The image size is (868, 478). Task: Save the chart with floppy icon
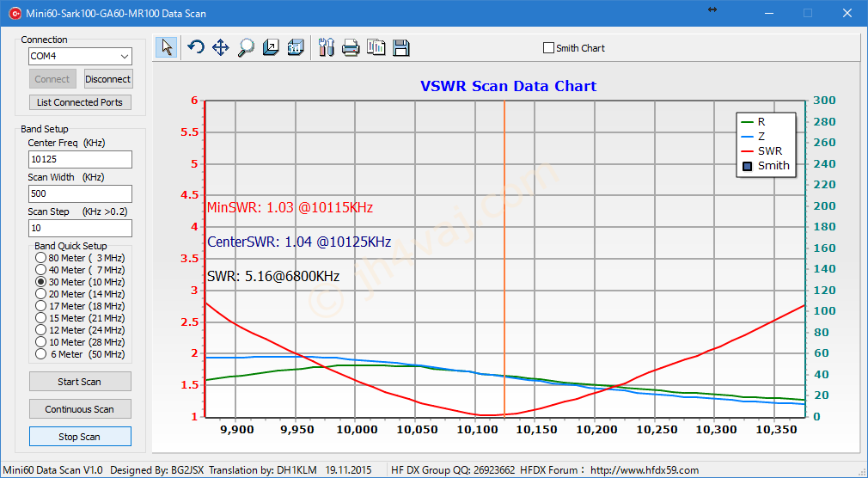(x=401, y=48)
